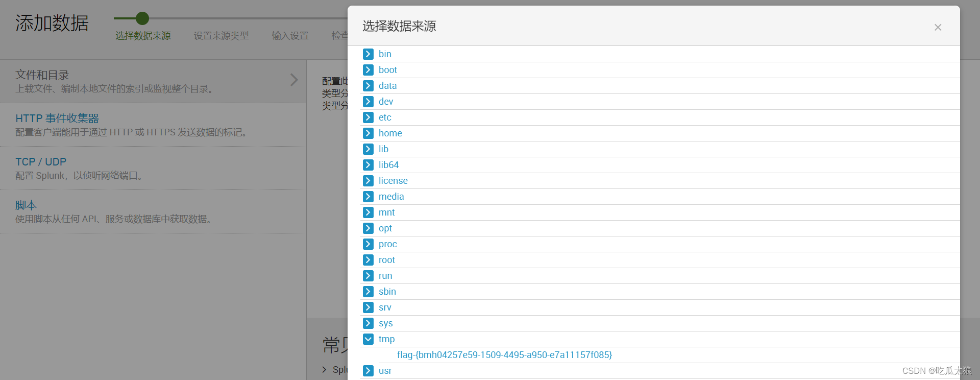
Task: Expand the usr folder arrow
Action: pyautogui.click(x=368, y=371)
